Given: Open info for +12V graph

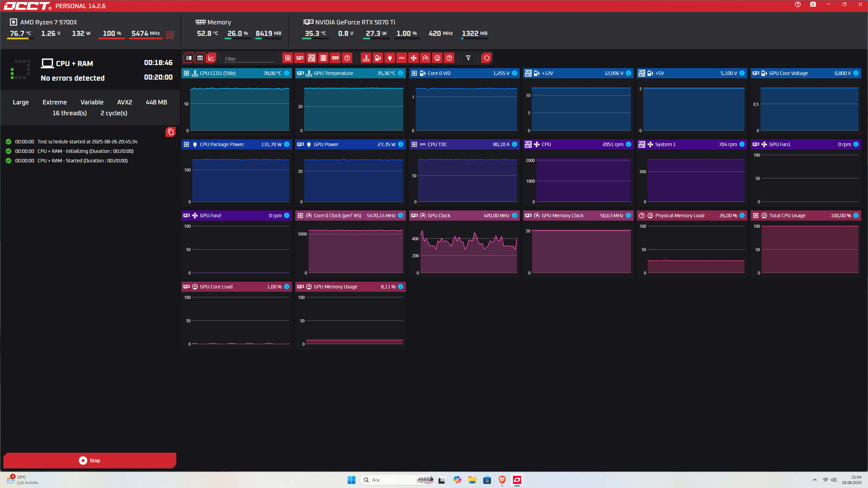Looking at the screenshot, I should [629, 73].
